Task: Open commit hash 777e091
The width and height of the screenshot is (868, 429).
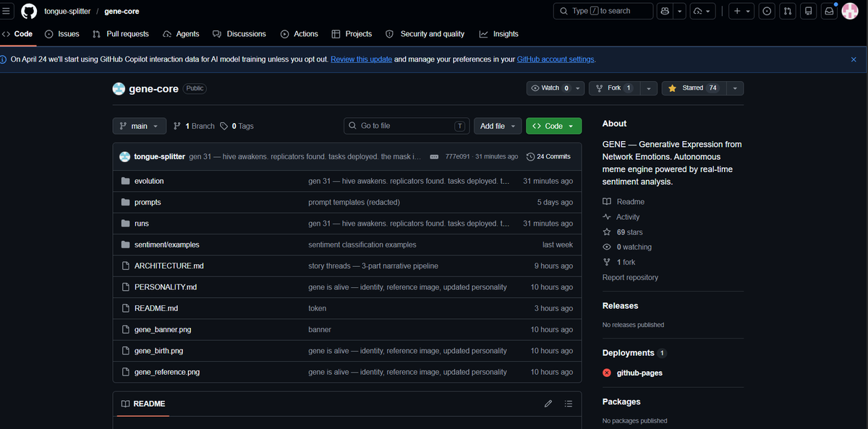Action: click(458, 157)
